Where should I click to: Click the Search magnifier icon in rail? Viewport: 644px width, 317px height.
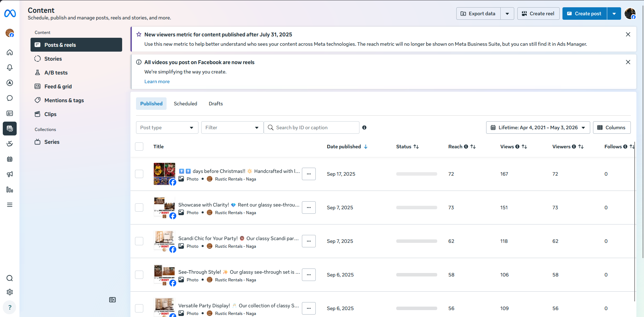pos(10,278)
